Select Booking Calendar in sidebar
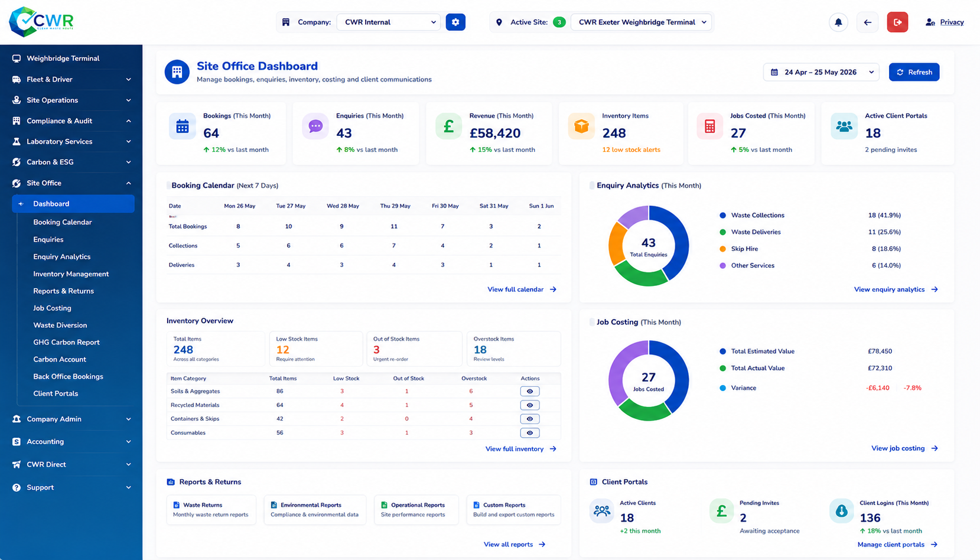 pos(63,222)
